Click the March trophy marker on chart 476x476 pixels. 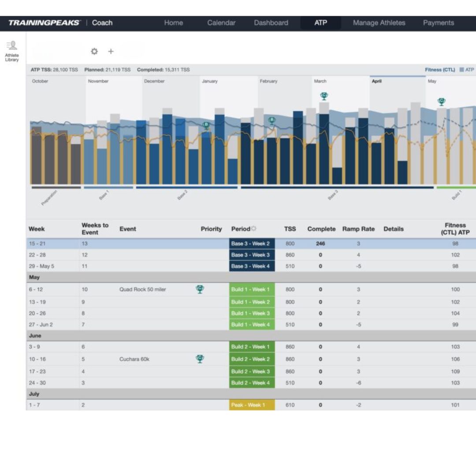point(324,96)
